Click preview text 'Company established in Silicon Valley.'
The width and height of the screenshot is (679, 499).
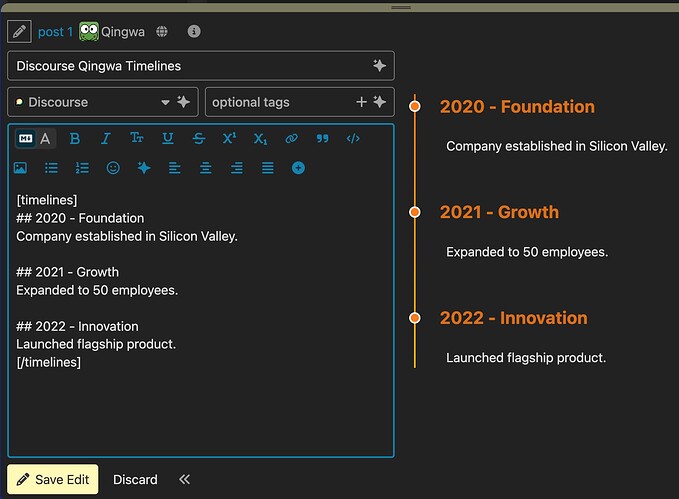pos(557,146)
